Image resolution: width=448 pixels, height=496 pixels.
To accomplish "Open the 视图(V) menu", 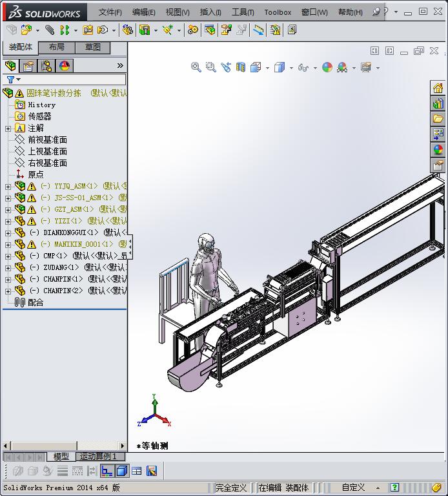I will (178, 12).
